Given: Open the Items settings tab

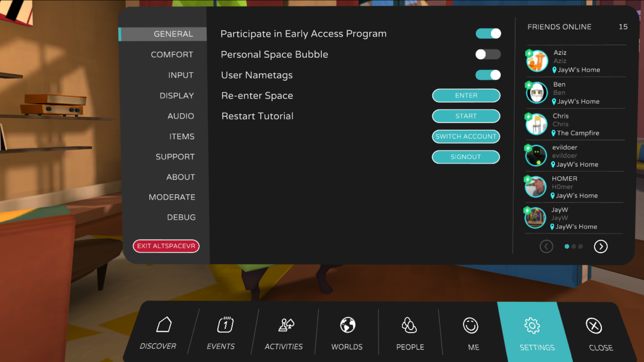Looking at the screenshot, I should pyautogui.click(x=182, y=136).
